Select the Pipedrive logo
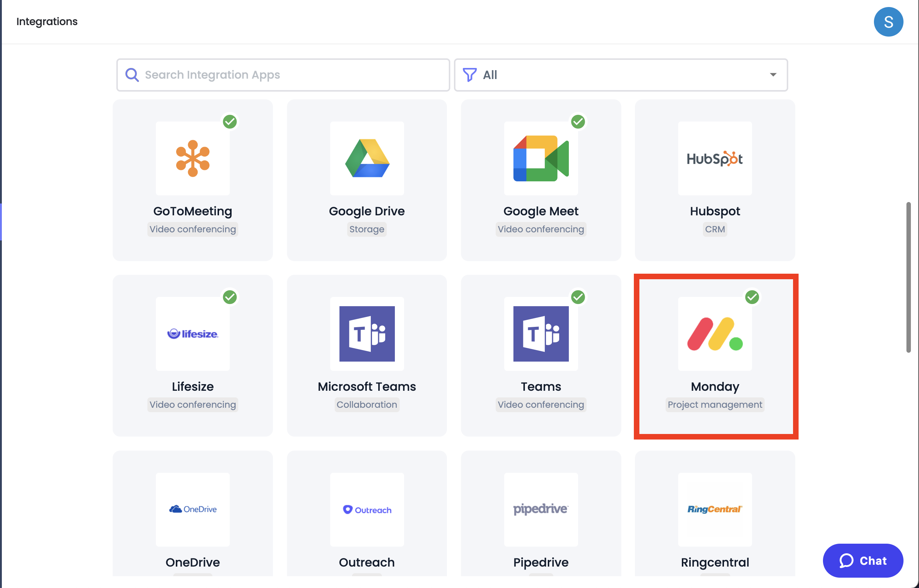This screenshot has height=588, width=919. 541,509
